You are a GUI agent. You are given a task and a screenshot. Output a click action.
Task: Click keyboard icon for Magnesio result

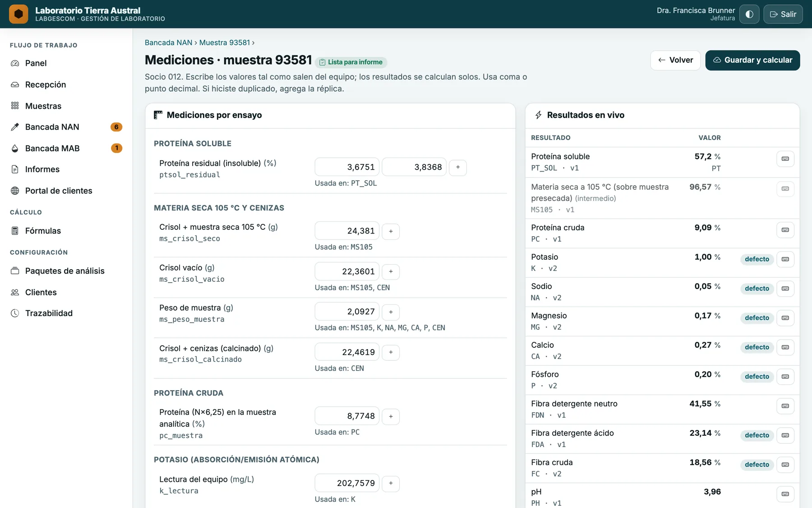(785, 318)
